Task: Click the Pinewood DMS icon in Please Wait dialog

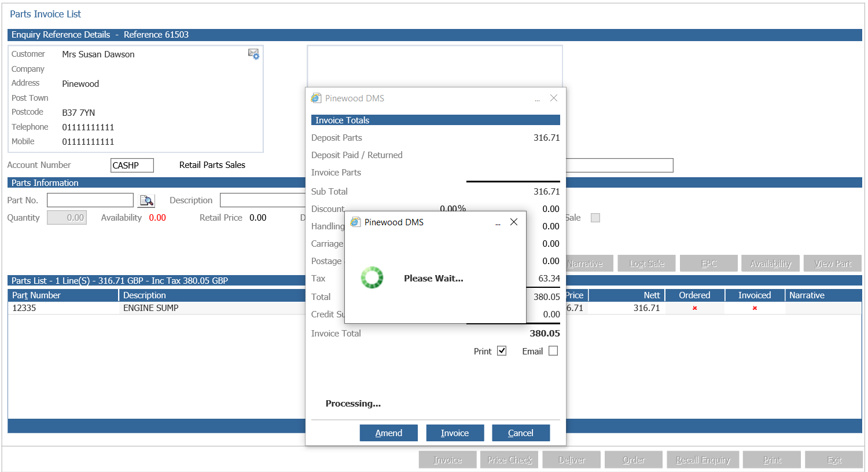Action: tap(355, 222)
